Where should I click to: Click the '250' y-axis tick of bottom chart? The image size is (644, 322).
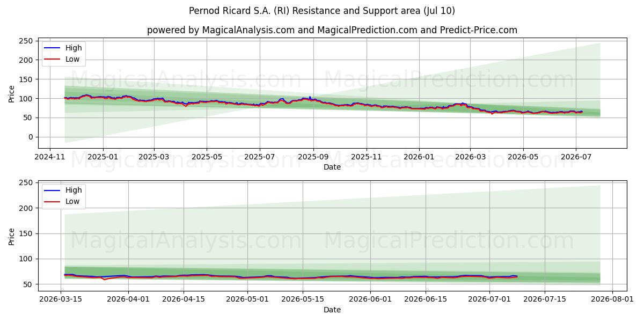[27, 183]
